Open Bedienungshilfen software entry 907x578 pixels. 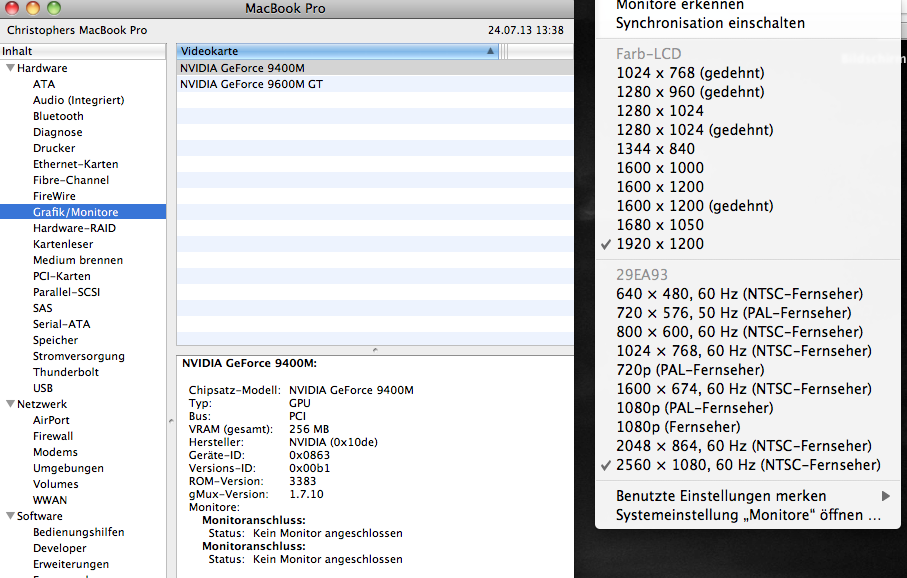(78, 532)
